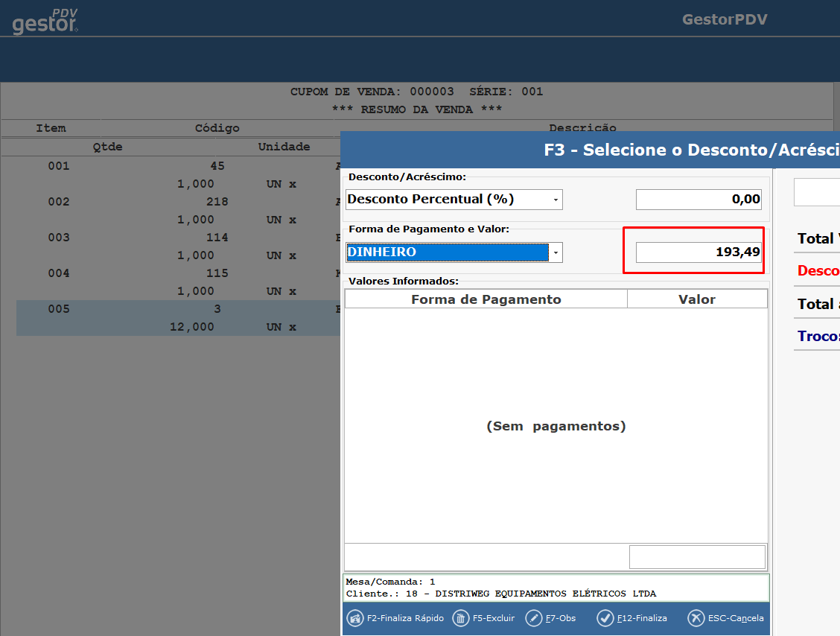This screenshot has width=840, height=636.
Task: Select item 004 row with code 115
Action: (x=179, y=273)
